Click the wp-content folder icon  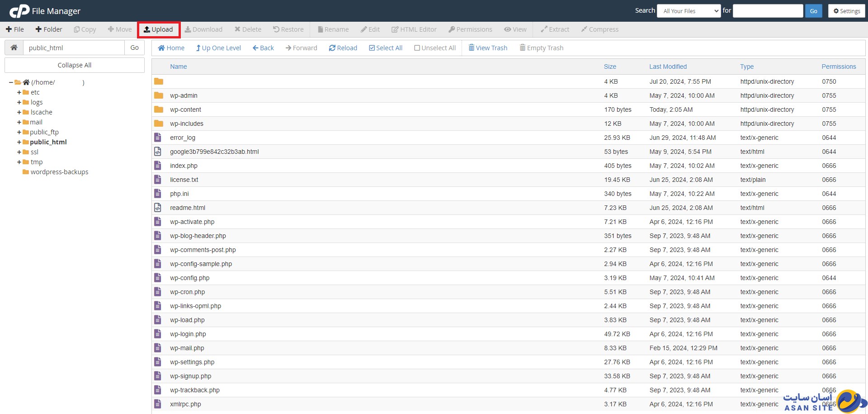click(x=158, y=109)
